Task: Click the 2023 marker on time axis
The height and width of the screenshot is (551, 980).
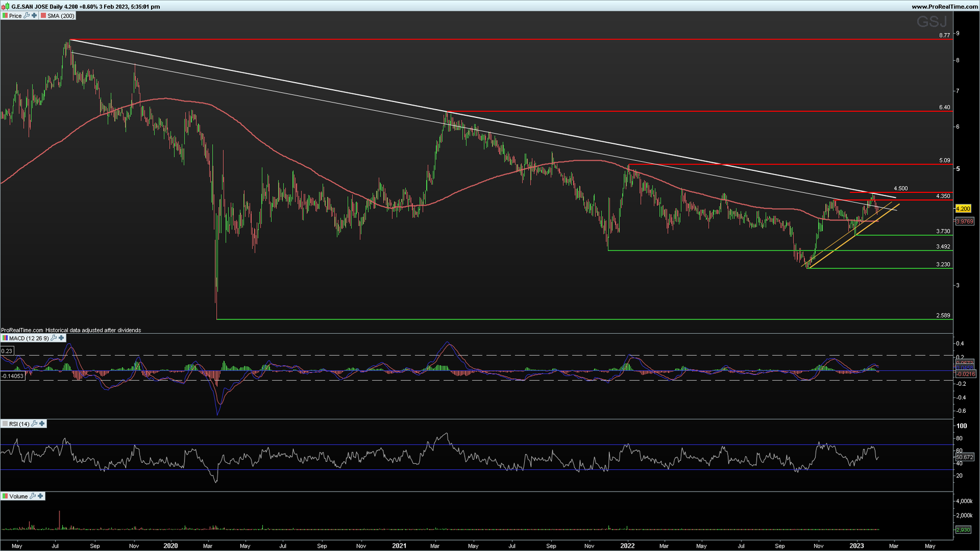Action: click(x=856, y=546)
